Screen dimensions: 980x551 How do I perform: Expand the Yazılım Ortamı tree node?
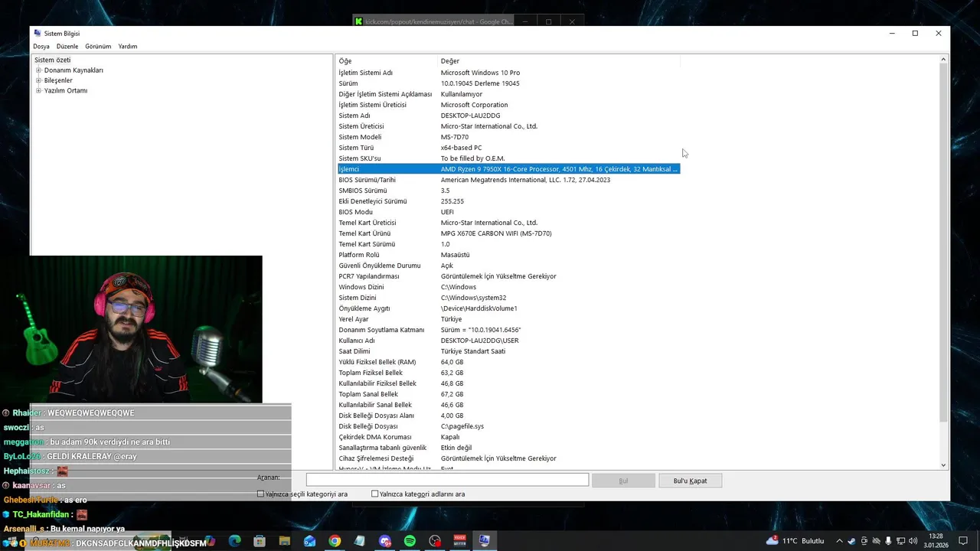(38, 90)
